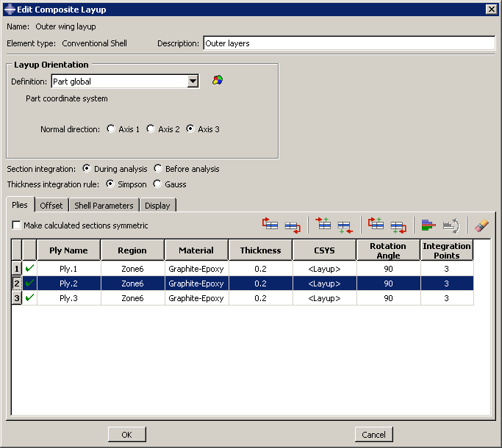Viewport: 502px width, 448px height.
Task: Switch to the Shell Parameters tab
Action: pos(104,206)
